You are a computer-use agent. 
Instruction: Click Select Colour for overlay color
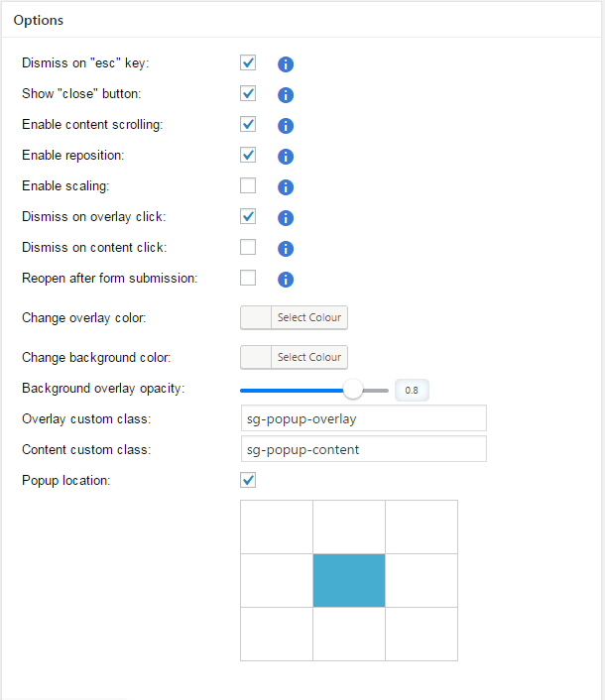coord(309,317)
